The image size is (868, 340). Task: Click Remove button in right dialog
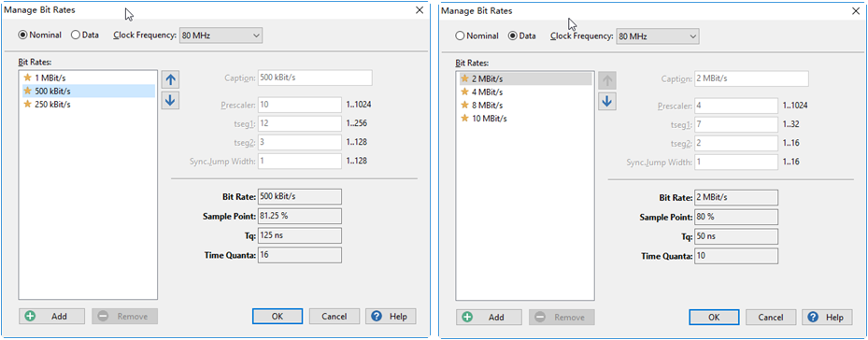pyautogui.click(x=562, y=317)
